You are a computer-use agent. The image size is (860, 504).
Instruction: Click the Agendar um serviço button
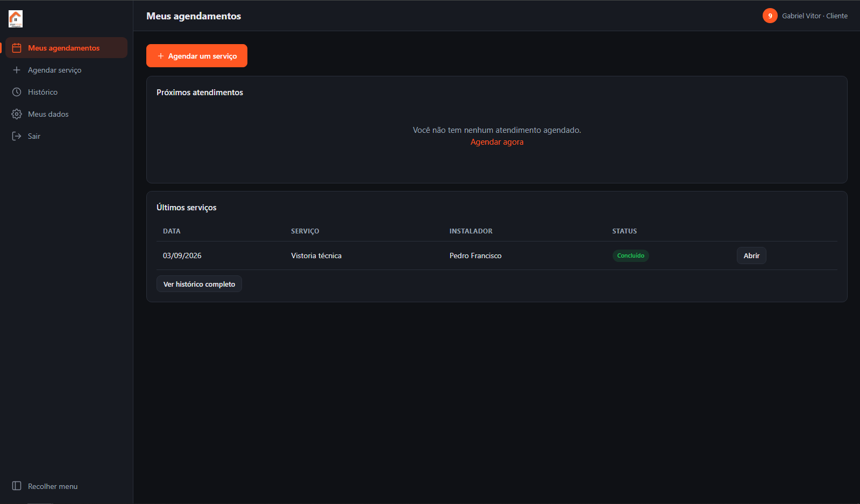197,56
